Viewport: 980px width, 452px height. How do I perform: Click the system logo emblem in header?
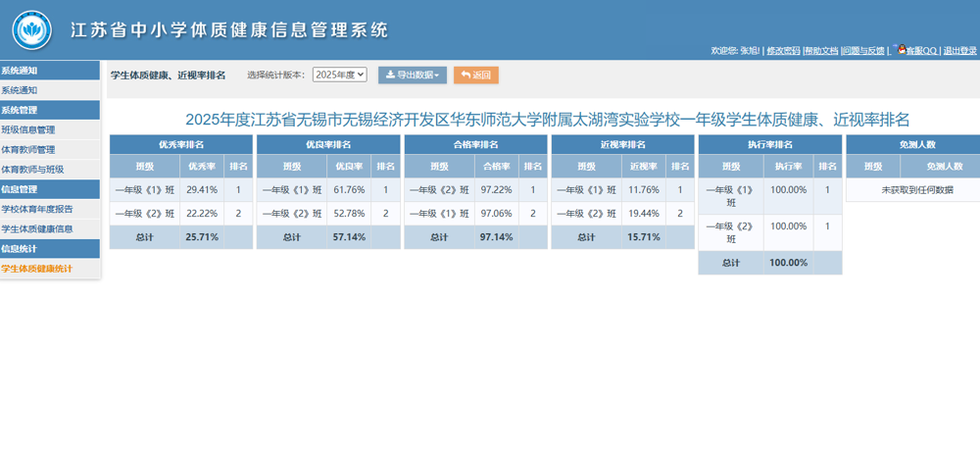pos(32,29)
